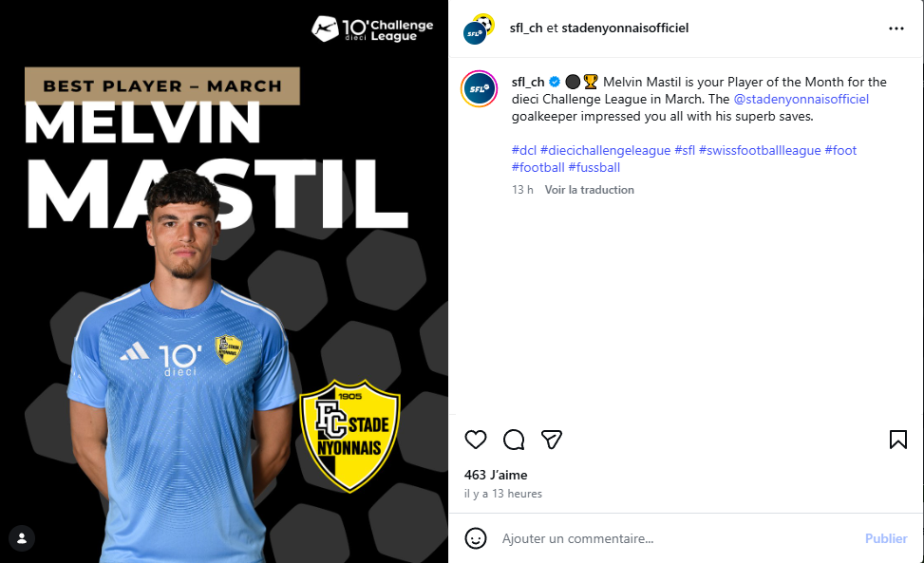Viewport: 924px width, 563px height.
Task: View the 463 J'aime likes list
Action: point(496,475)
